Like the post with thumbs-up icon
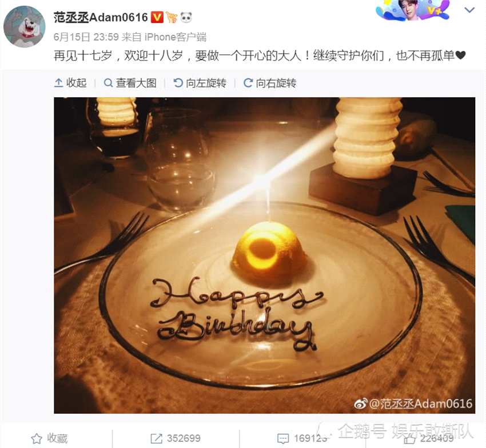The height and width of the screenshot is (448, 486). pos(410,438)
